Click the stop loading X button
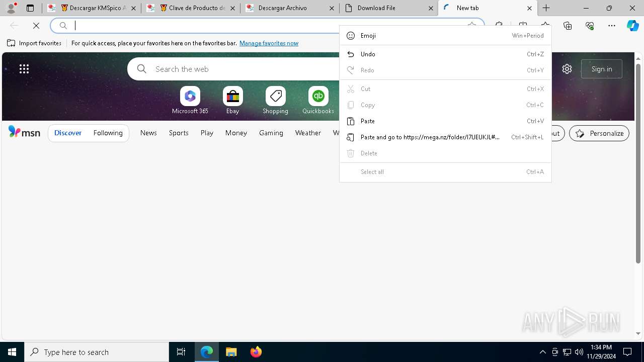The image size is (644, 362). point(36,26)
